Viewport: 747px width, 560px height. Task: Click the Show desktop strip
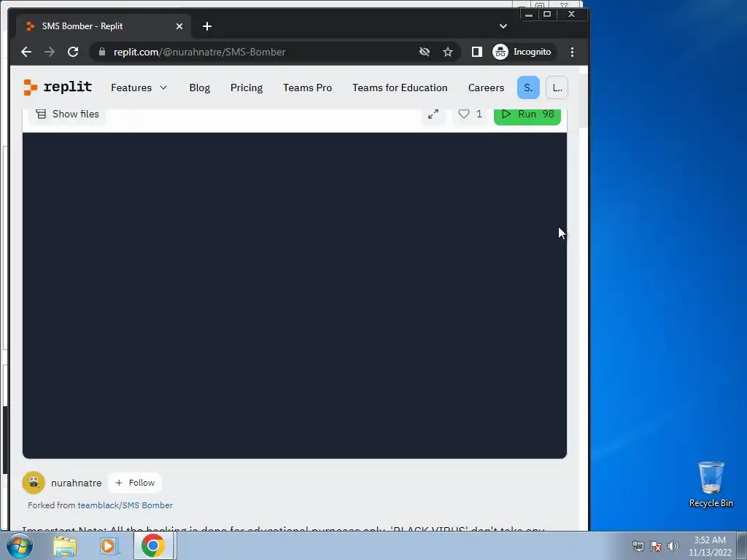click(742, 546)
